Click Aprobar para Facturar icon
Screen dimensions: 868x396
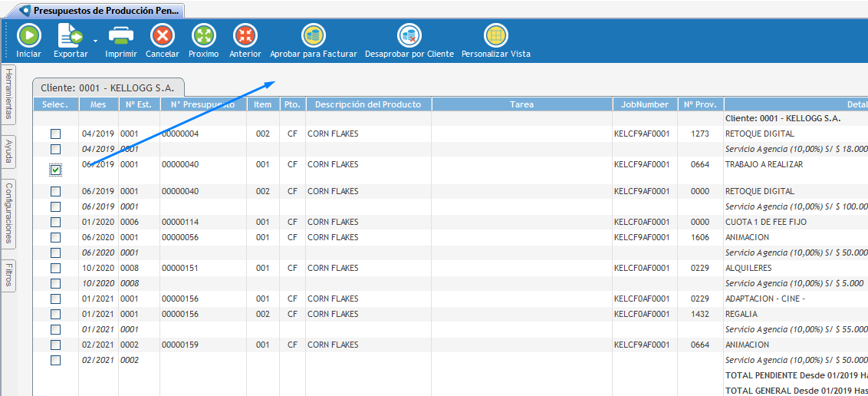(314, 36)
